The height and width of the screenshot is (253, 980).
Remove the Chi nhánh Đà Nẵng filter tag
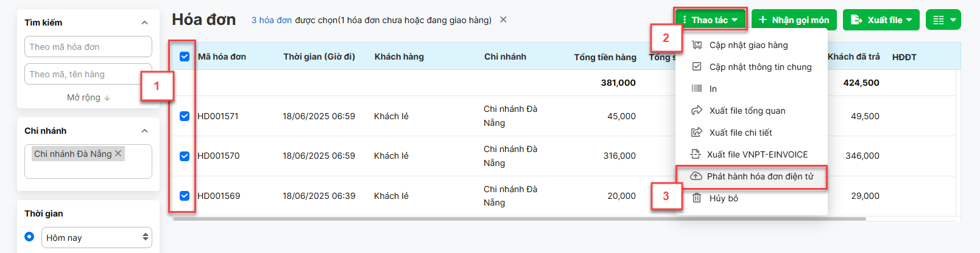118,154
